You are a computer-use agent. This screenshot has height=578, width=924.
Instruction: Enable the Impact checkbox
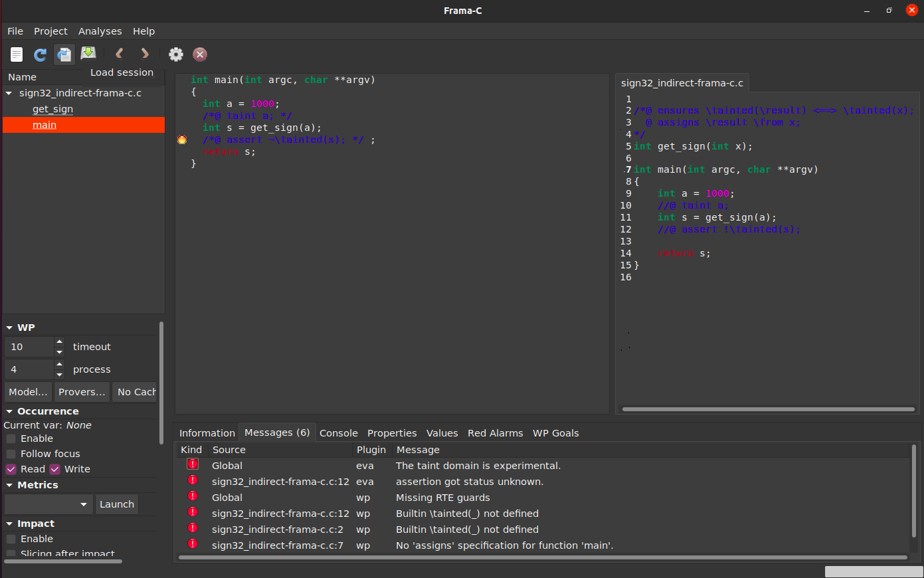pos(11,539)
